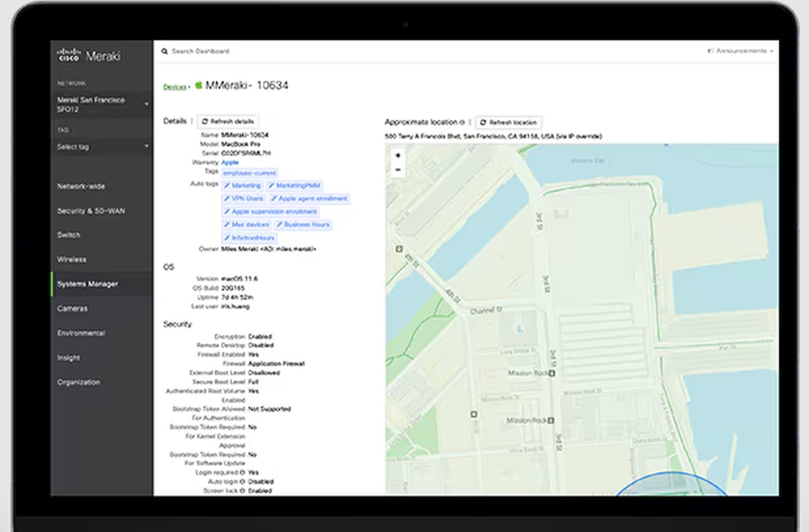Click the lower Mission Rock transit marker
809x532 pixels.
pos(551,420)
